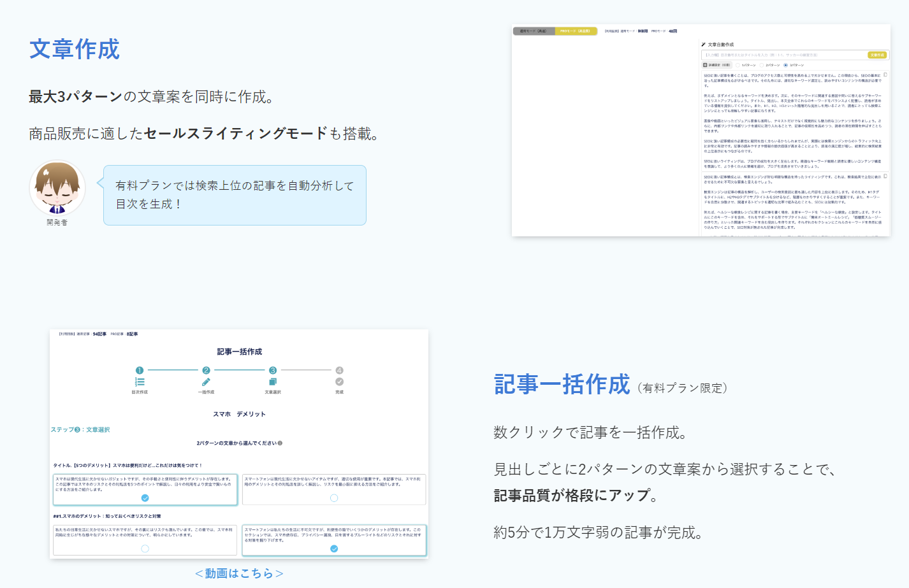The image size is (909, 588).
Task: Click the スマホ デメリット keyword text
Action: coord(239,414)
